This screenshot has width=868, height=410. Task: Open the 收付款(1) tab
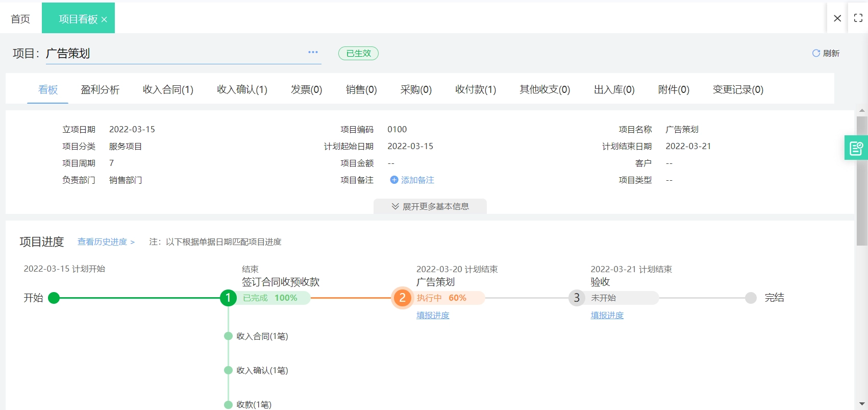tap(476, 89)
